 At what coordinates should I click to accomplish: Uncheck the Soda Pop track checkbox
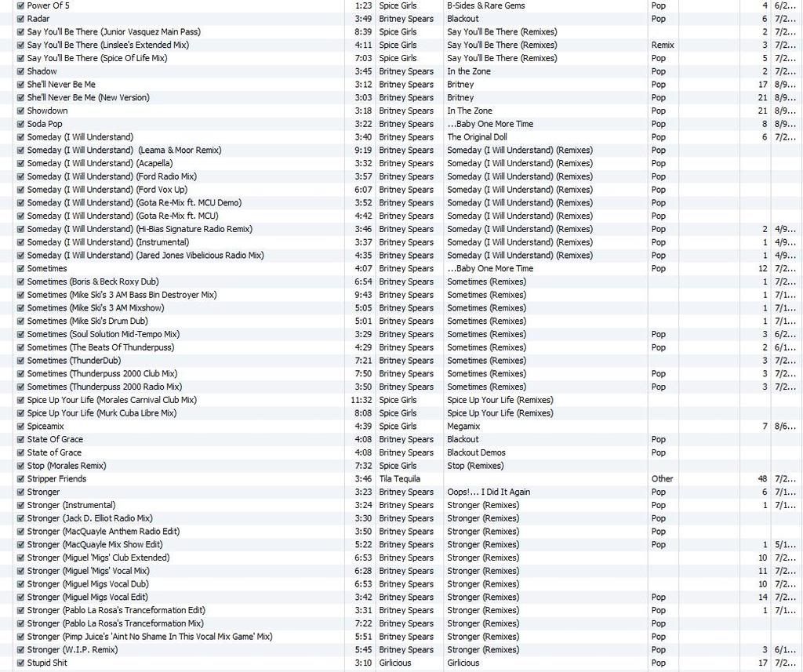[20, 124]
